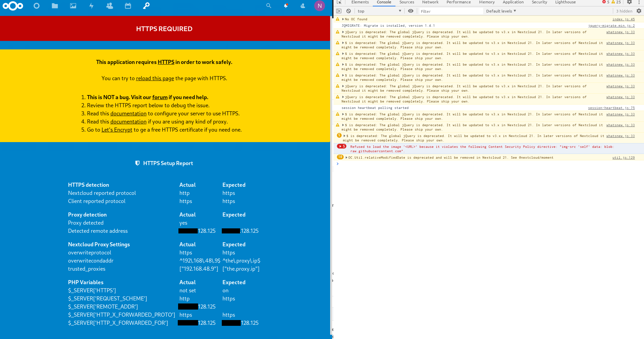The image size is (644, 339).
Task: Expand the Refused to load image error
Action: [x=342, y=146]
